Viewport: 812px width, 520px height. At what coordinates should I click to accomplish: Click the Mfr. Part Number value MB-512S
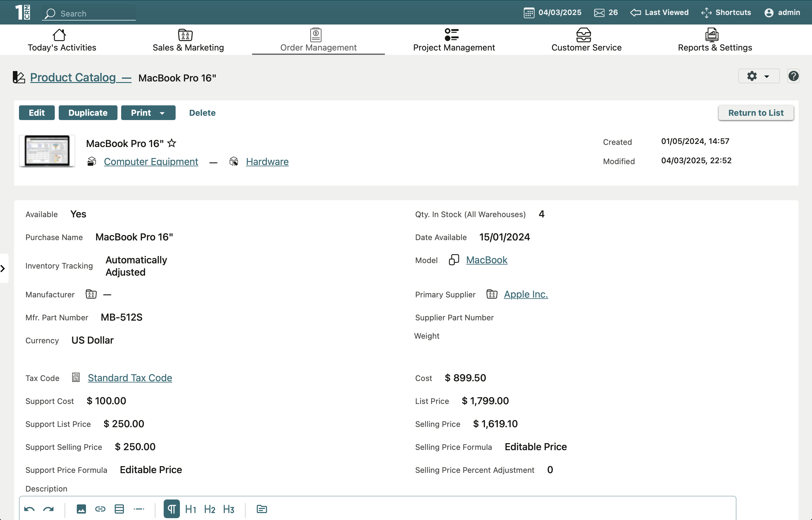pyautogui.click(x=121, y=317)
